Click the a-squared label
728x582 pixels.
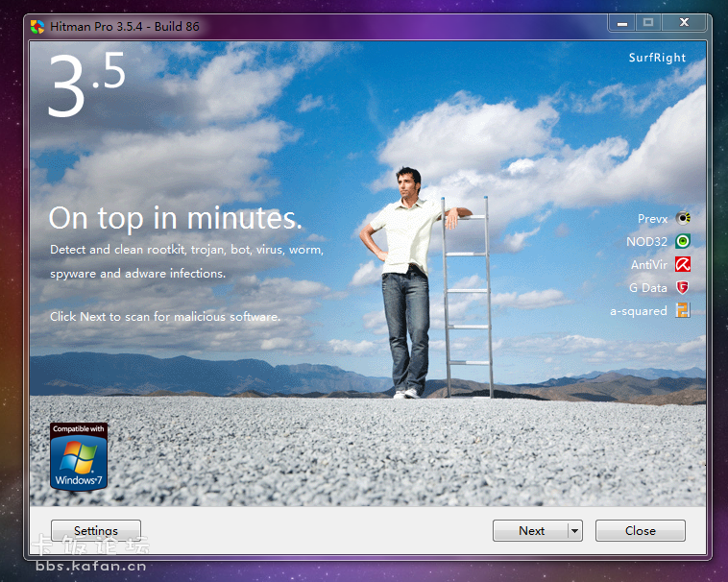639,311
